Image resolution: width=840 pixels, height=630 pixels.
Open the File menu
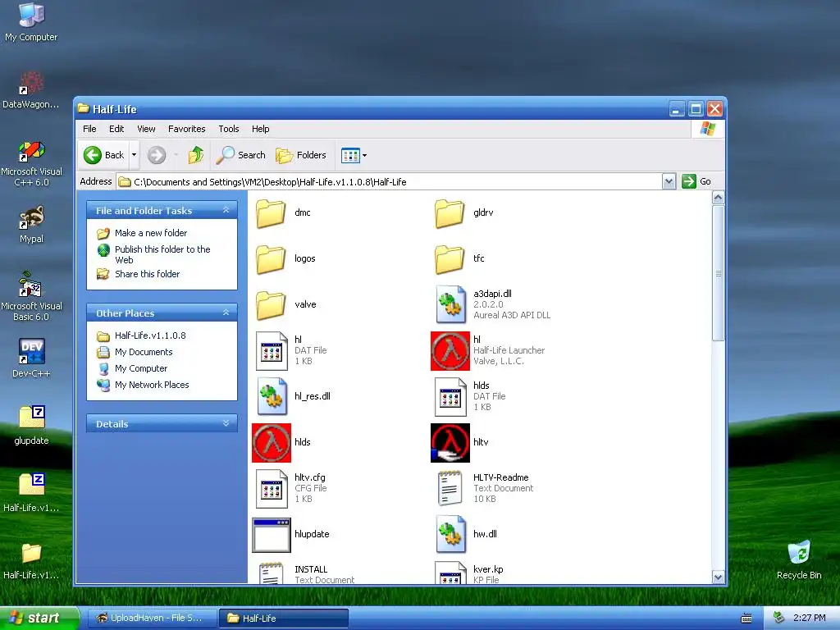89,129
